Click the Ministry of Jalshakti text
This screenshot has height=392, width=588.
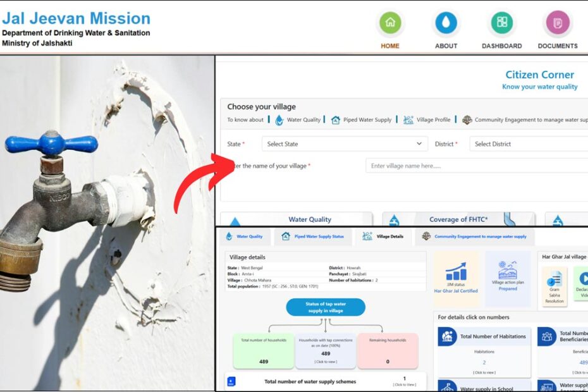pyautogui.click(x=37, y=43)
